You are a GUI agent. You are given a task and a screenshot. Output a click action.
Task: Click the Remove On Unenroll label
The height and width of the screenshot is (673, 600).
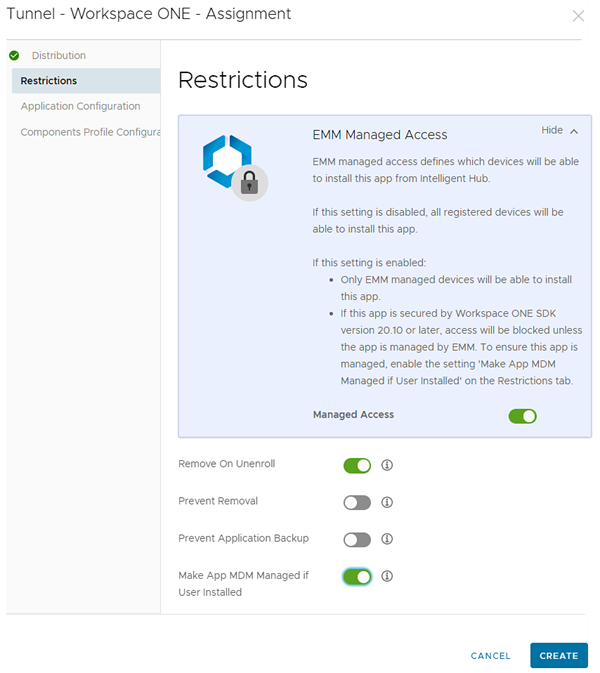tap(227, 464)
